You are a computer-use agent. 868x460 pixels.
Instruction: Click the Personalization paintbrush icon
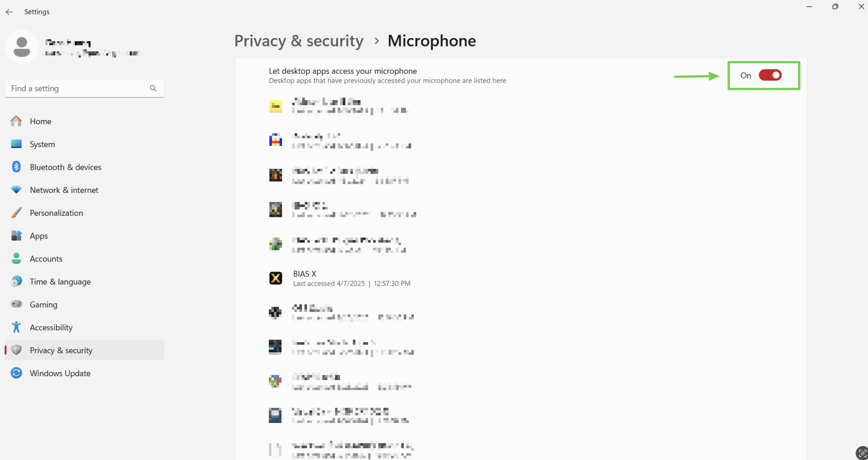16,213
